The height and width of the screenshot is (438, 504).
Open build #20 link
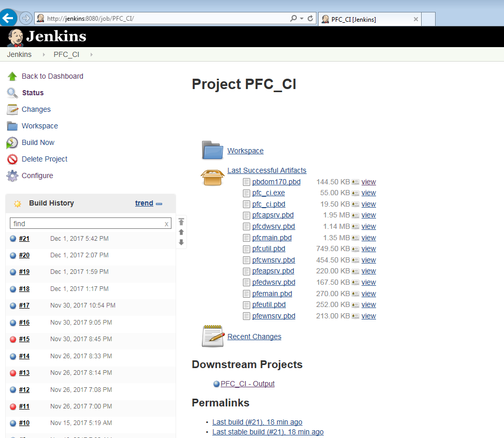tap(24, 255)
